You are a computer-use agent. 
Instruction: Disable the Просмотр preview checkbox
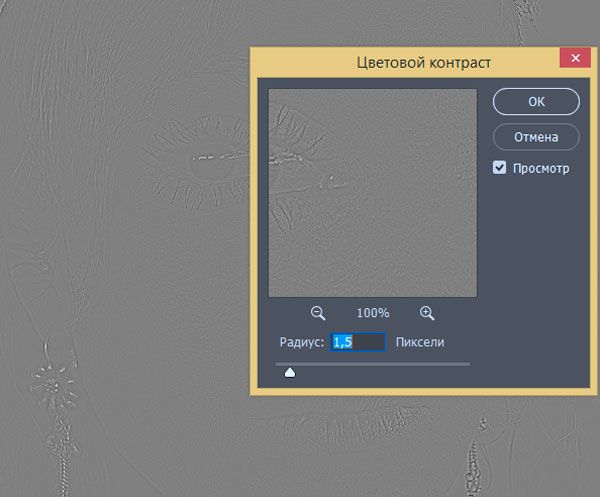pyautogui.click(x=499, y=168)
